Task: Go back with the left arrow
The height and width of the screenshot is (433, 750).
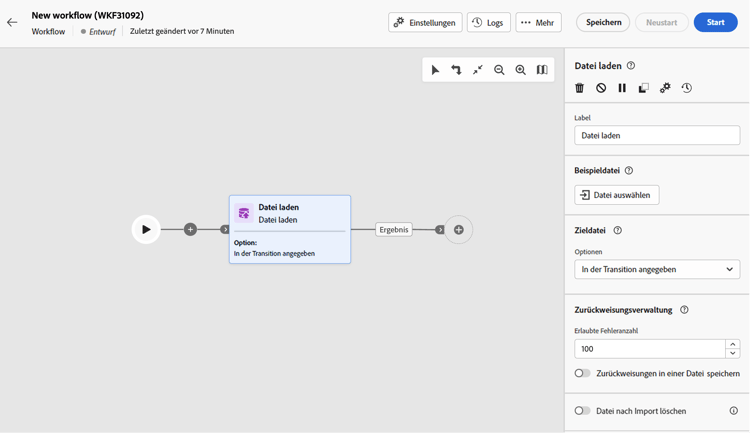Action: (x=12, y=22)
